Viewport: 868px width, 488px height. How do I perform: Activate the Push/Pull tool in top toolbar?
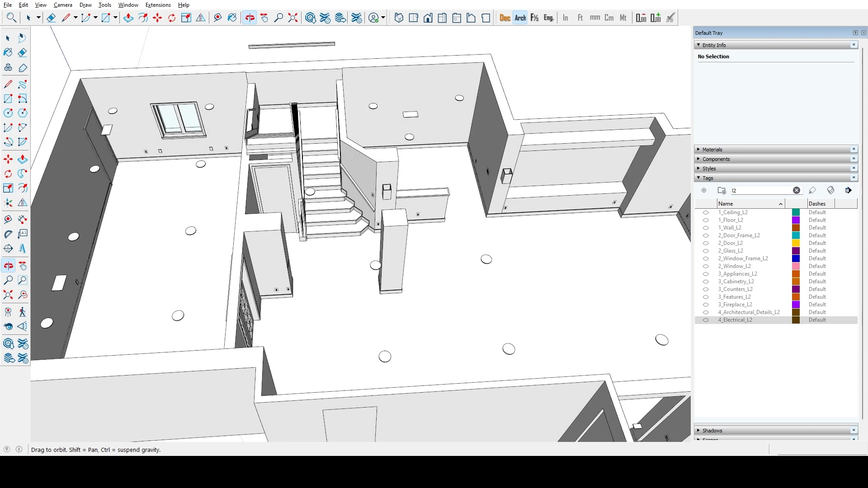128,18
